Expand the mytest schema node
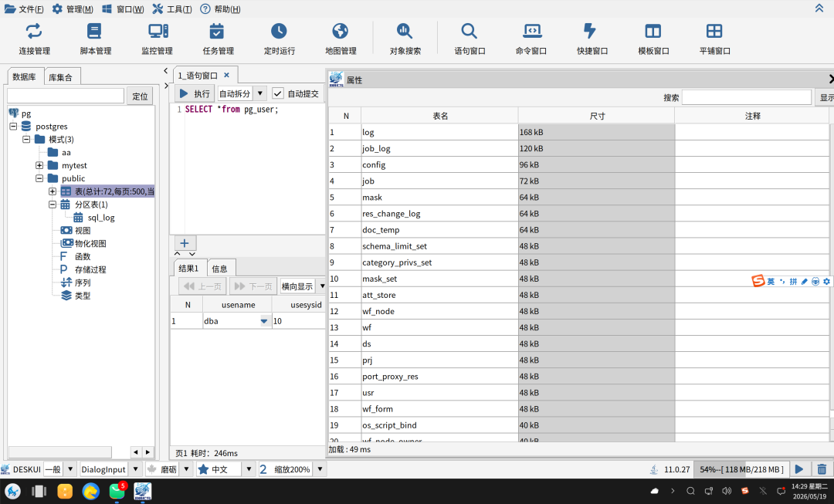This screenshot has height=504, width=834. (39, 165)
